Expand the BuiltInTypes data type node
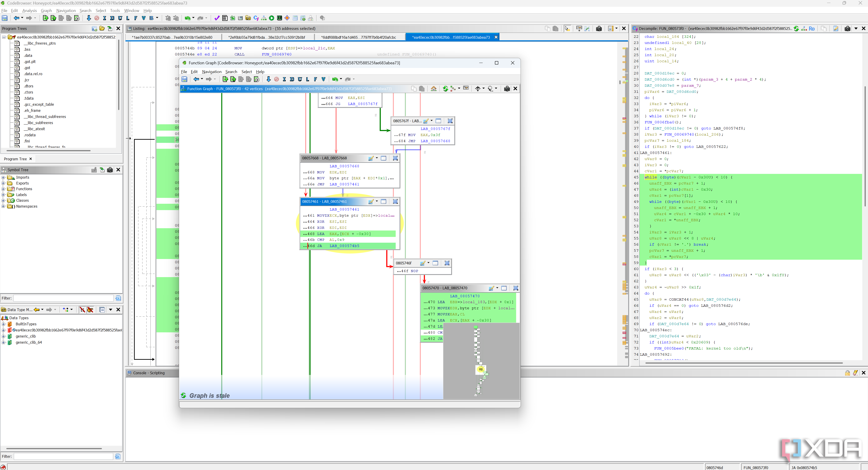868x470 pixels. (x=3, y=324)
